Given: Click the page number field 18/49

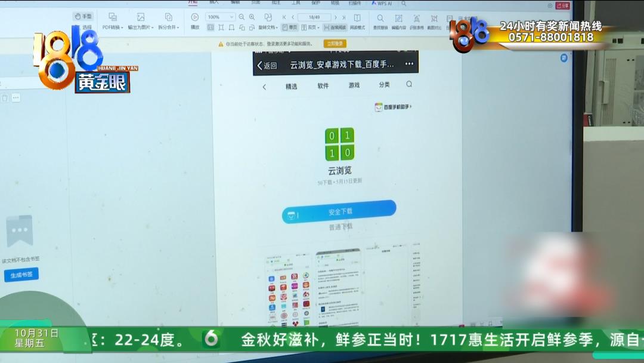Looking at the screenshot, I should pyautogui.click(x=314, y=17).
